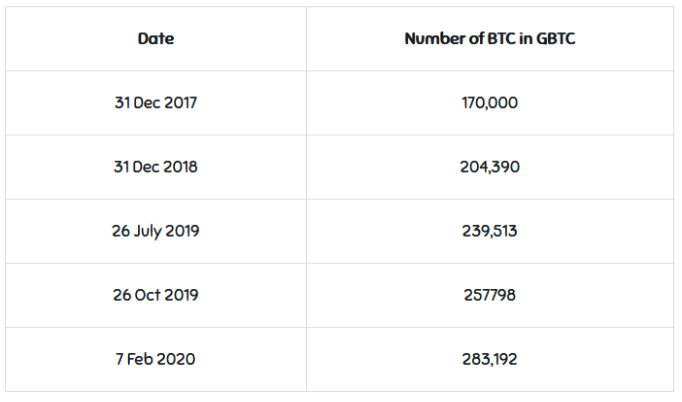Viewport: 682px width, 402px height.
Task: Select the 7 Feb 2020 date cell
Action: 156,359
